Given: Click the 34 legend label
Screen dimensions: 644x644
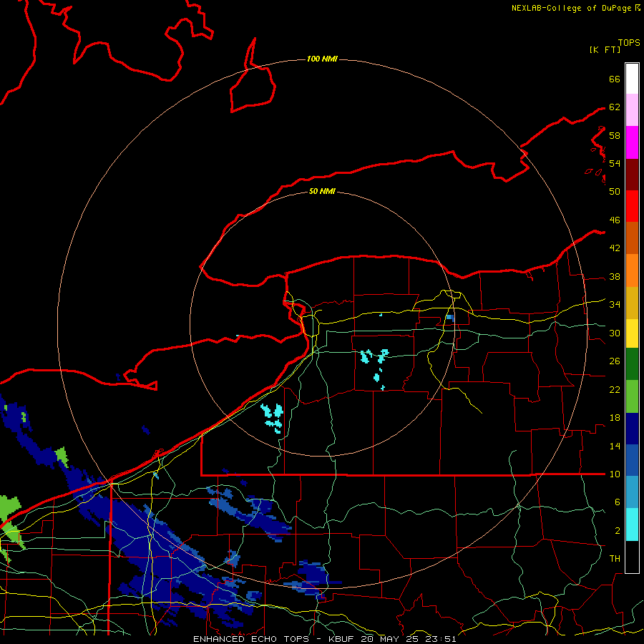Looking at the screenshot, I should (x=615, y=305).
